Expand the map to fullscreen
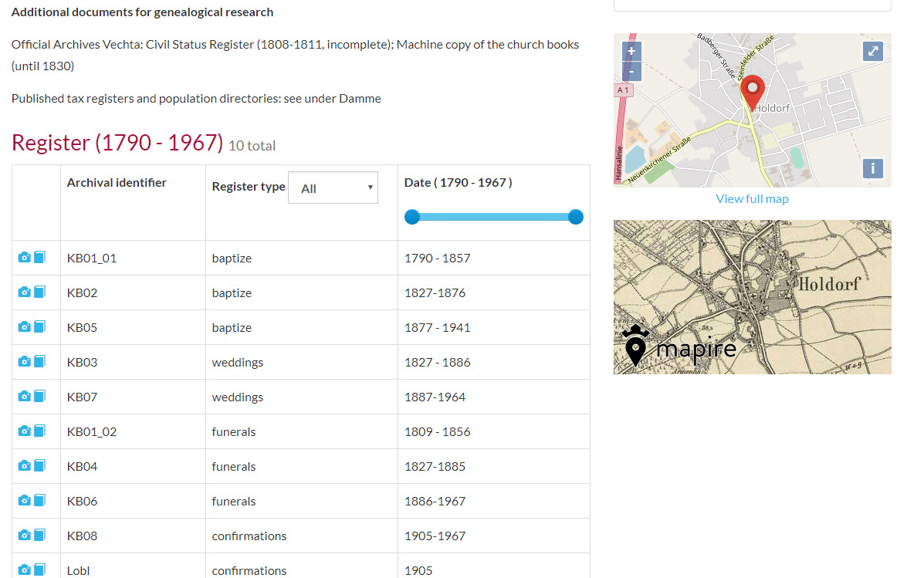924x578 pixels. coord(873,51)
